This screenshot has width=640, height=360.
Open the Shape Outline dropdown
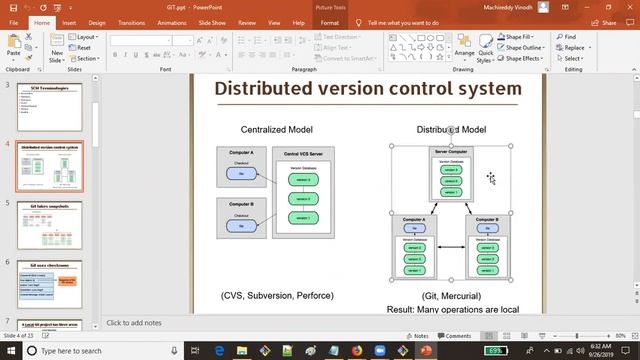[521, 48]
